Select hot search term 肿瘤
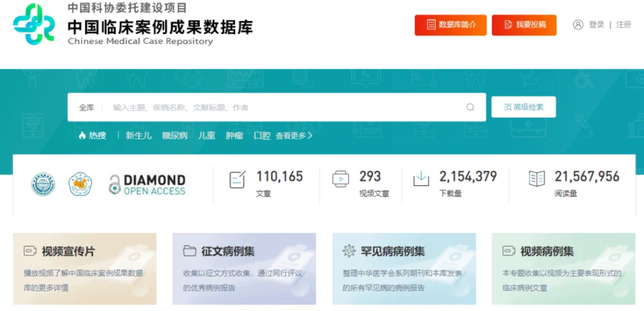The image size is (644, 311). [234, 135]
